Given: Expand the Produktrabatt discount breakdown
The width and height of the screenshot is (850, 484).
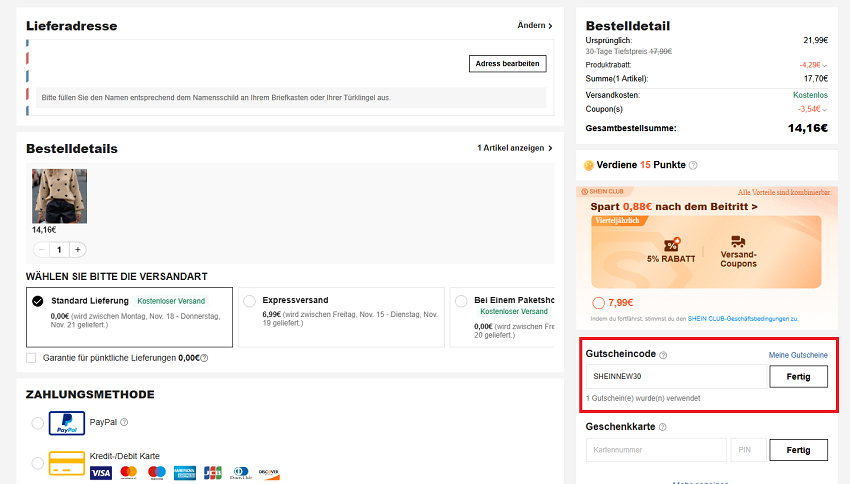Looking at the screenshot, I should tap(825, 65).
